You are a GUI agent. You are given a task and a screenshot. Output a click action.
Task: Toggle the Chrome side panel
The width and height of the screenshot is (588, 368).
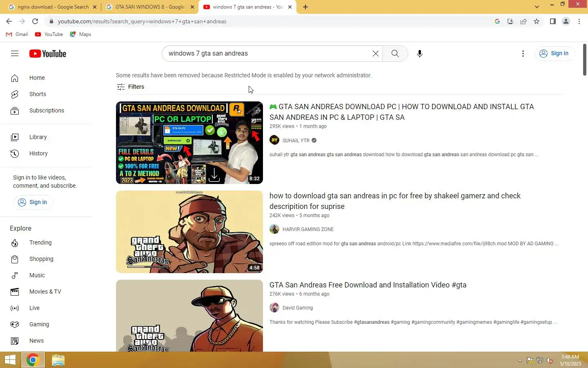click(552, 21)
